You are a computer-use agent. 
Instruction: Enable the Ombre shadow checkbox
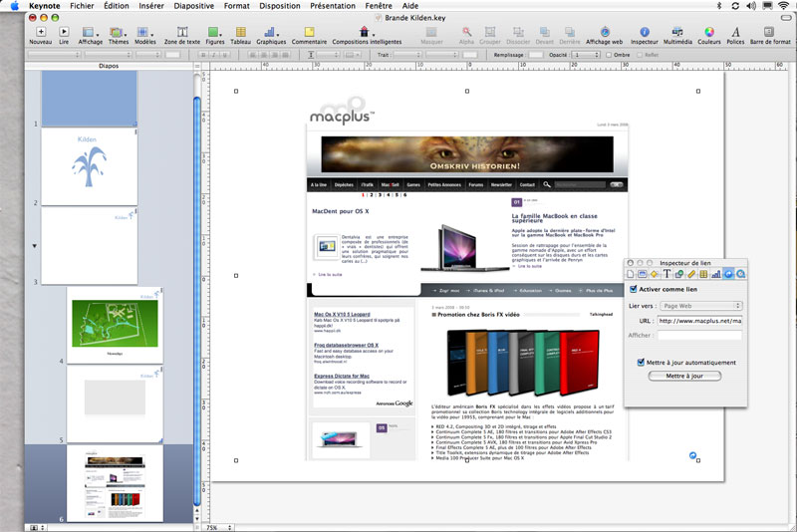tap(609, 55)
